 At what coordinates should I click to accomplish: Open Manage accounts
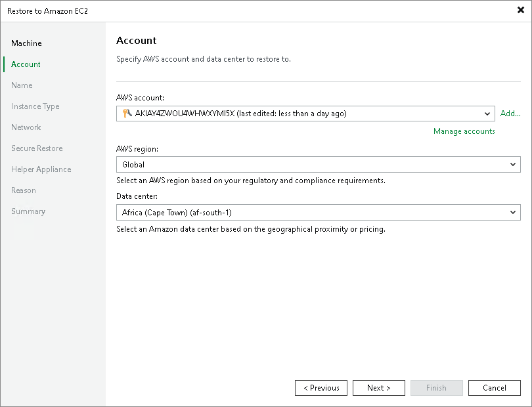pyautogui.click(x=464, y=131)
